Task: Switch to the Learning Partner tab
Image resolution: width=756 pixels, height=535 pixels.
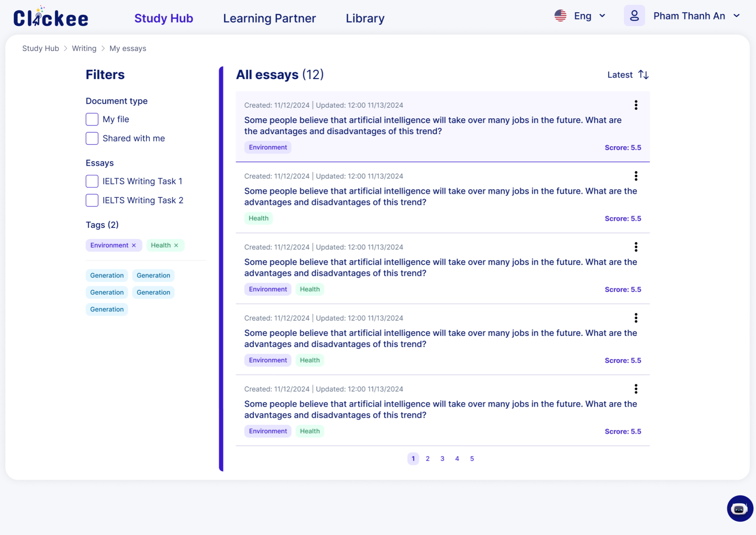Action: pos(269,18)
